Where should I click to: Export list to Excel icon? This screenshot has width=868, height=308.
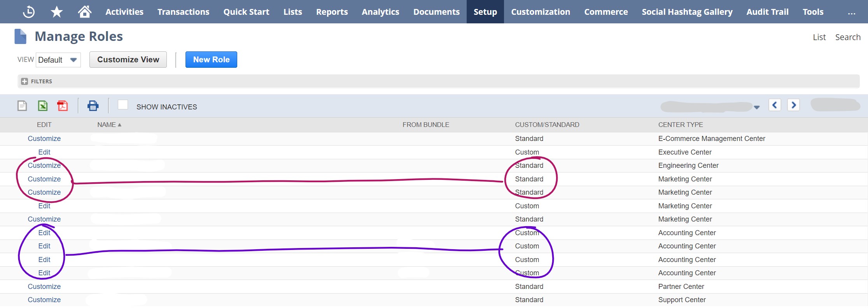tap(42, 106)
